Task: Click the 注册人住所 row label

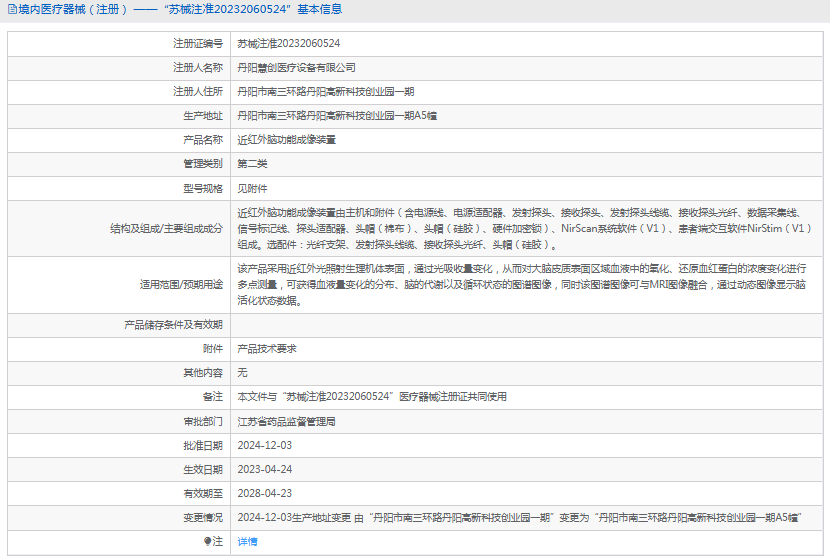Action: pyautogui.click(x=198, y=92)
